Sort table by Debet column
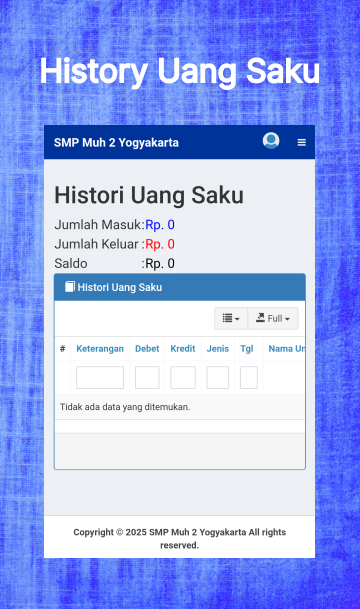Image resolution: width=360 pixels, height=609 pixels. 147,349
